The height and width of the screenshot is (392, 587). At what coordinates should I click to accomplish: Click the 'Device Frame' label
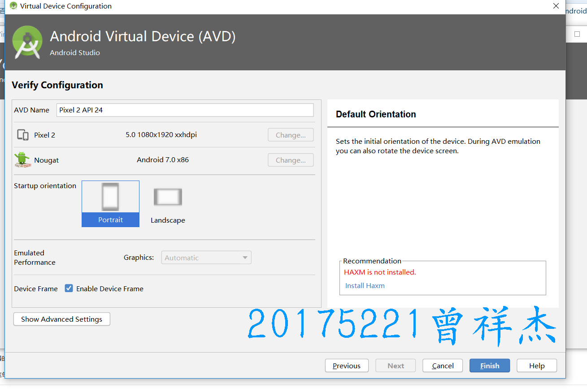(x=36, y=289)
